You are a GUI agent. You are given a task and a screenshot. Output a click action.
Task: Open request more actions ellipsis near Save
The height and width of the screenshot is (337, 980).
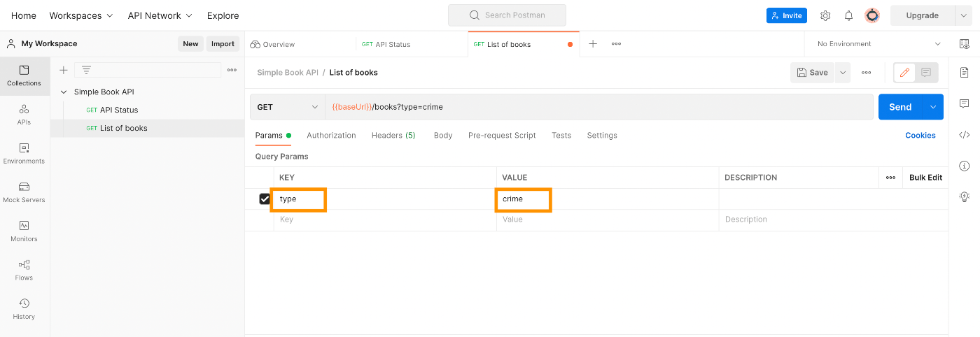[x=867, y=72]
